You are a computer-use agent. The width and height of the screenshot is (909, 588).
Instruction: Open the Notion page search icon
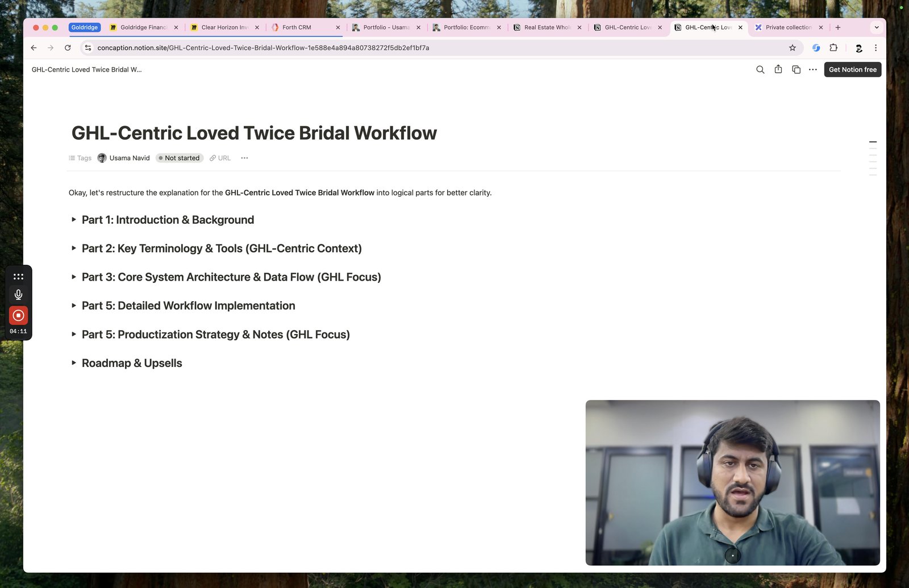[760, 70]
